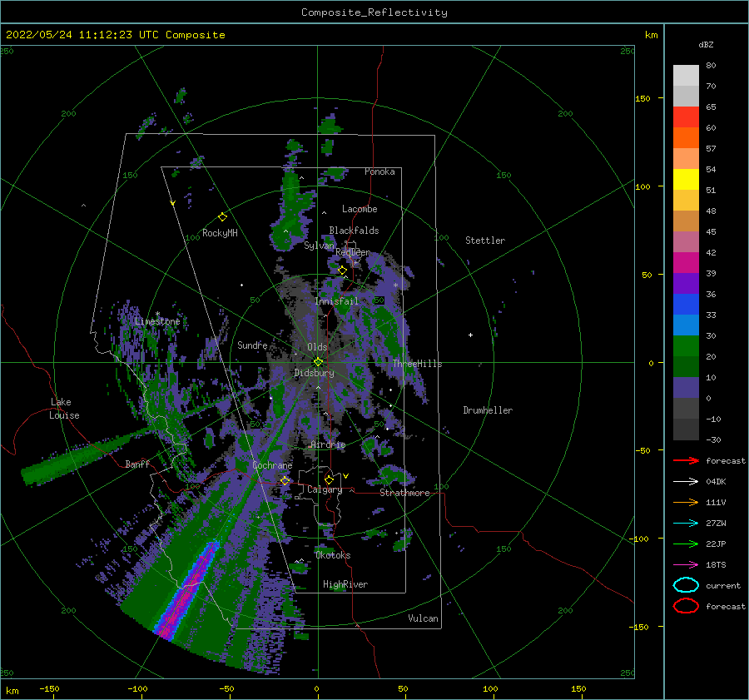Click the cyan 27ZW arrow legend icon

pos(686,524)
